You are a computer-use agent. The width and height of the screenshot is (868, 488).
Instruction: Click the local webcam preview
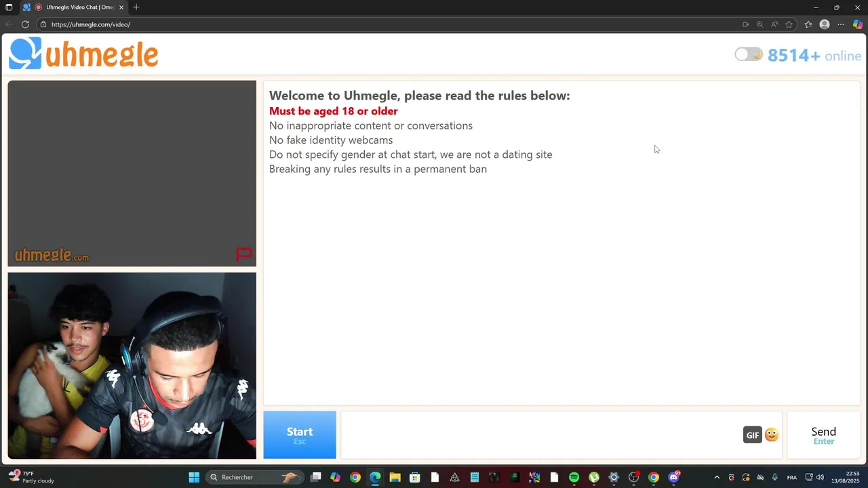pos(132,366)
